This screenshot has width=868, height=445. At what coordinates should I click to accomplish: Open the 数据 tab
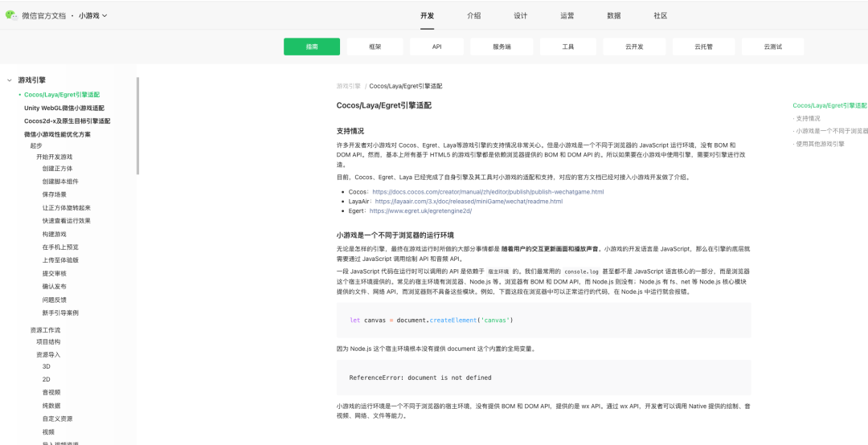pyautogui.click(x=613, y=15)
